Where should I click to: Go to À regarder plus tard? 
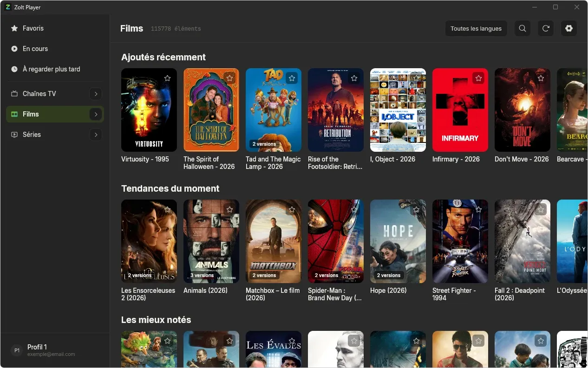(55, 69)
